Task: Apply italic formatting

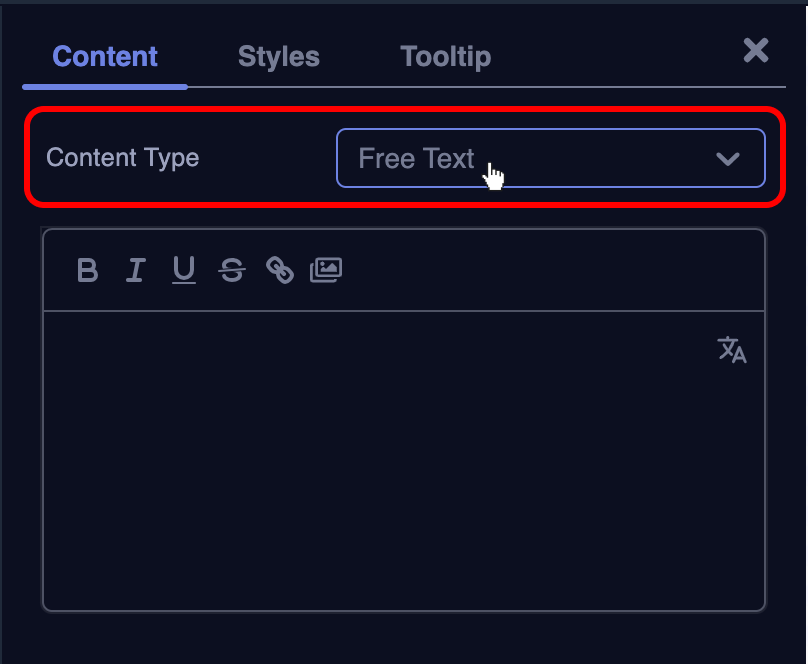Action: tap(136, 270)
